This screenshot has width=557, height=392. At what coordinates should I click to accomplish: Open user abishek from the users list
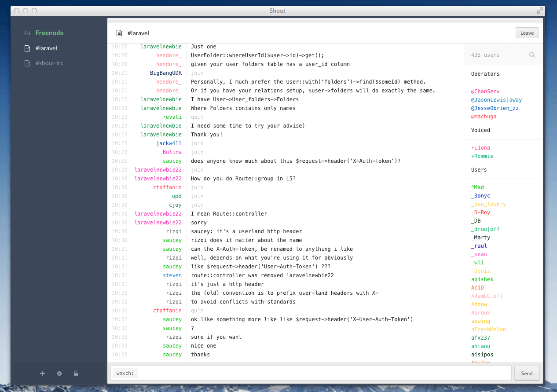(482, 279)
